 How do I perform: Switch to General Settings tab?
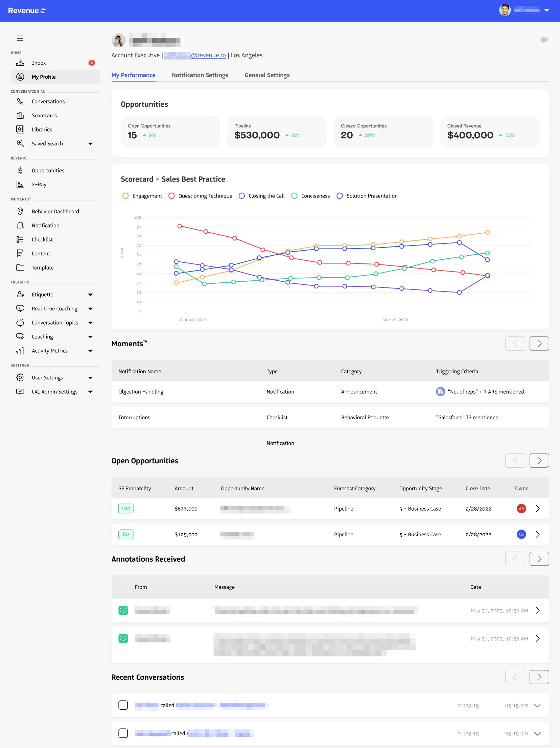(x=267, y=75)
